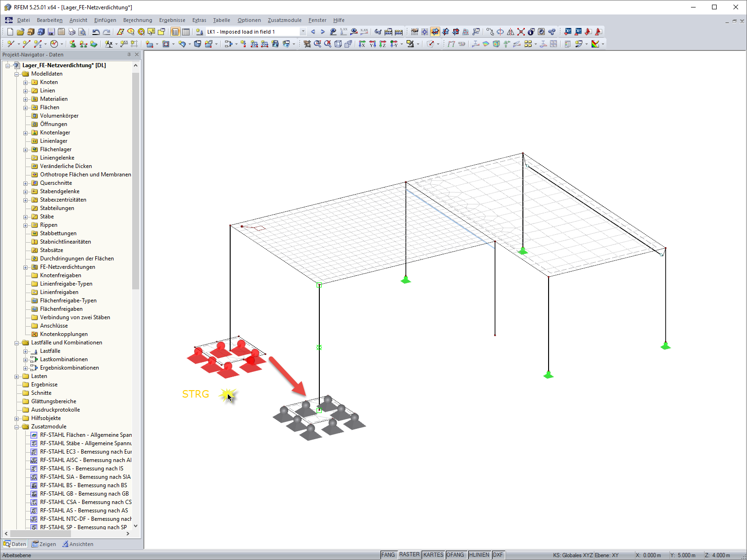The image size is (747, 560).
Task: Select FE-Netzverdichtungen in the navigator
Action: [68, 267]
